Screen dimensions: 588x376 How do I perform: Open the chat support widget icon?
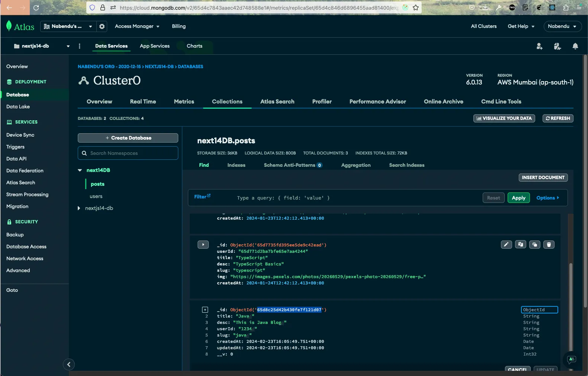(571, 359)
